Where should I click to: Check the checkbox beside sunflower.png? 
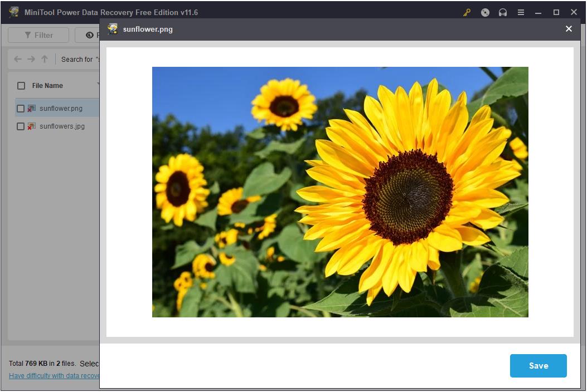coord(21,108)
